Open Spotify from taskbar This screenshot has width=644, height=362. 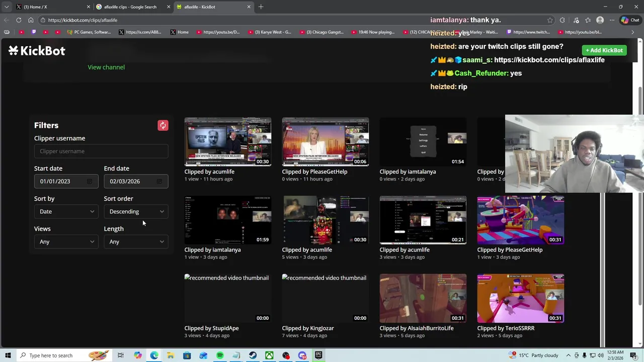point(220,355)
